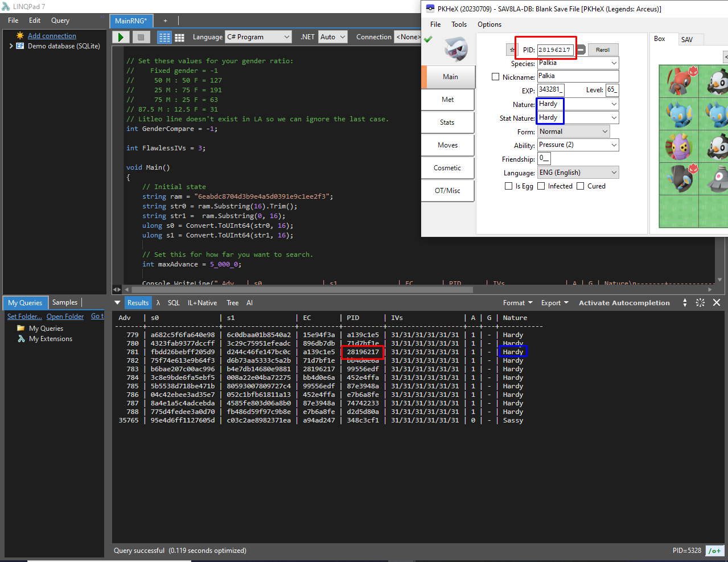Image resolution: width=728 pixels, height=562 pixels.
Task: Close the results panel with X
Action: click(x=717, y=303)
